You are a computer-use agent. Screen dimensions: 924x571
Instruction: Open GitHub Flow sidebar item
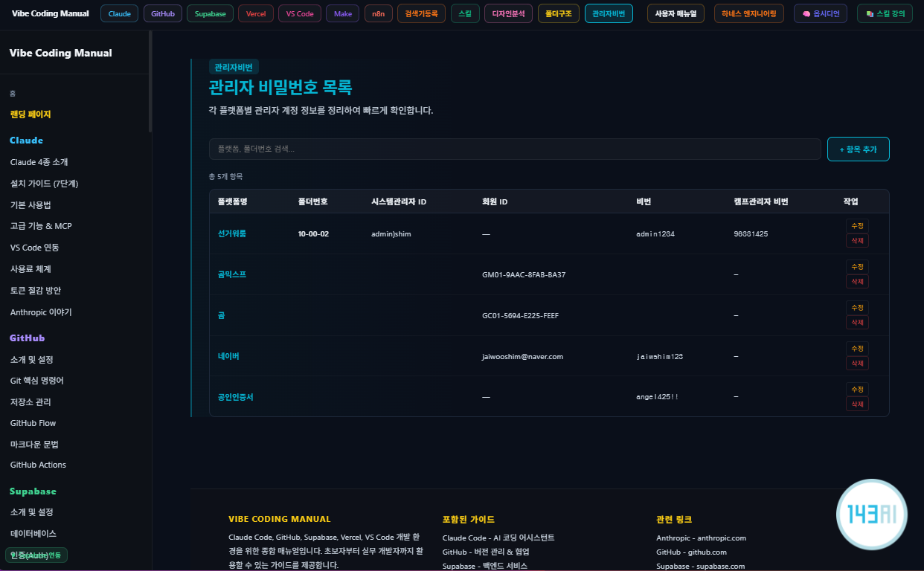pyautogui.click(x=33, y=423)
